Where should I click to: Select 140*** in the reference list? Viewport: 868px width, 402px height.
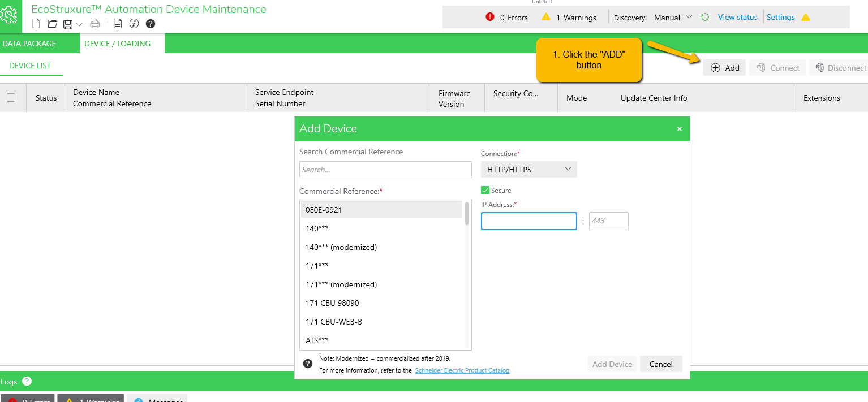click(381, 228)
